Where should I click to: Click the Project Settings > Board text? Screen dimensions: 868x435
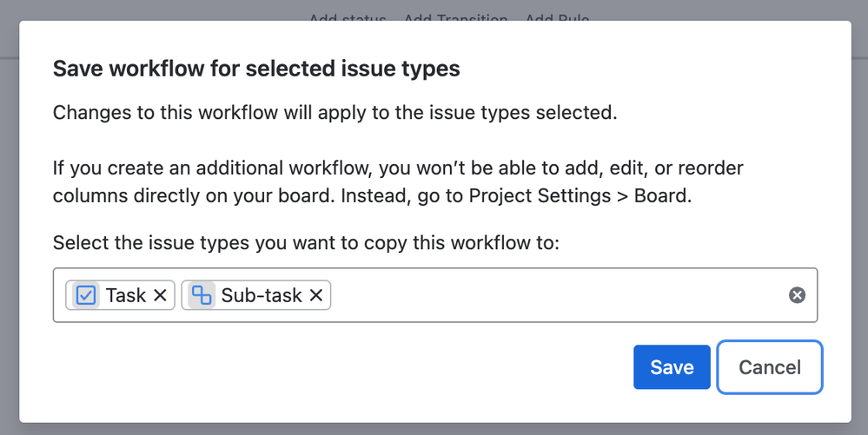[x=579, y=196]
